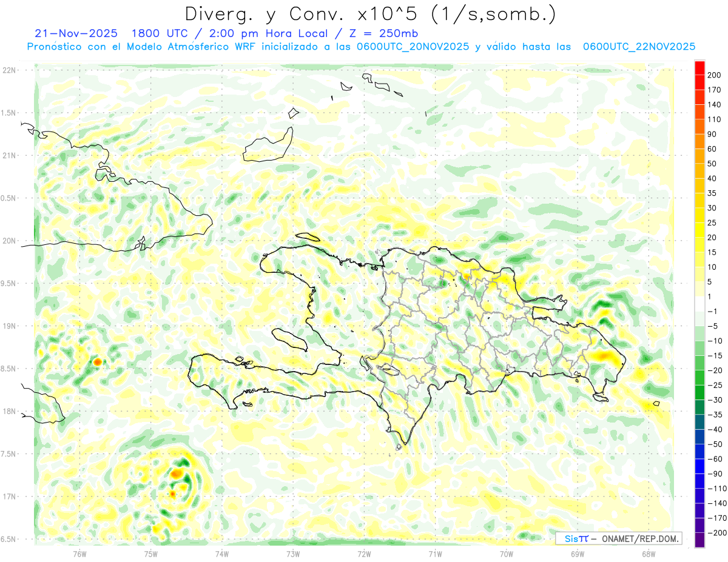Screen dimensions: 728x562
Task: Click the "-170" color scale label
Action: tap(716, 518)
